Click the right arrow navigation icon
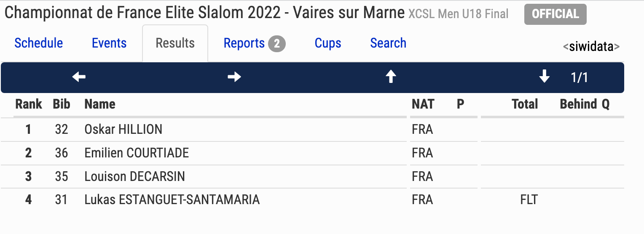Viewport: 644px width, 234px height. (x=234, y=77)
